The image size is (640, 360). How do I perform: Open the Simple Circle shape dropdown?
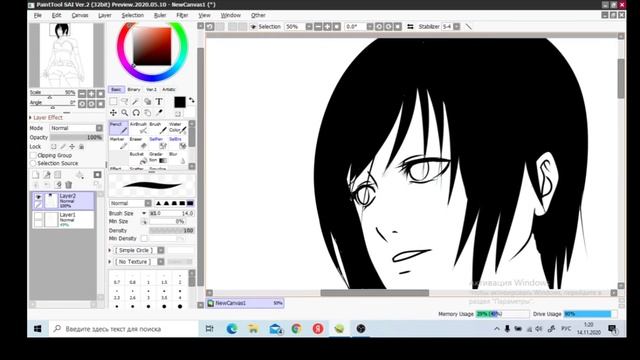(x=161, y=250)
